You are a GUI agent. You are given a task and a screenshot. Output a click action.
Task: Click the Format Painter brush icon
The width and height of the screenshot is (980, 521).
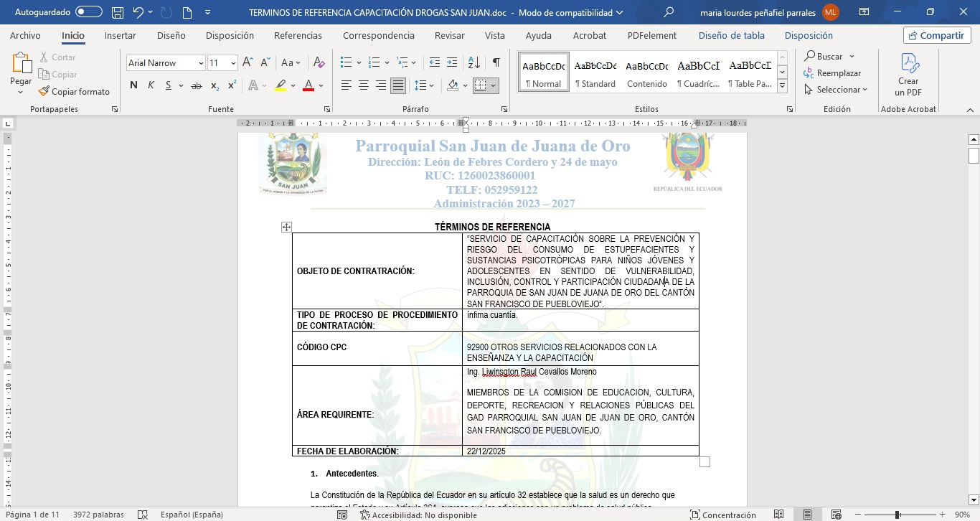click(44, 92)
